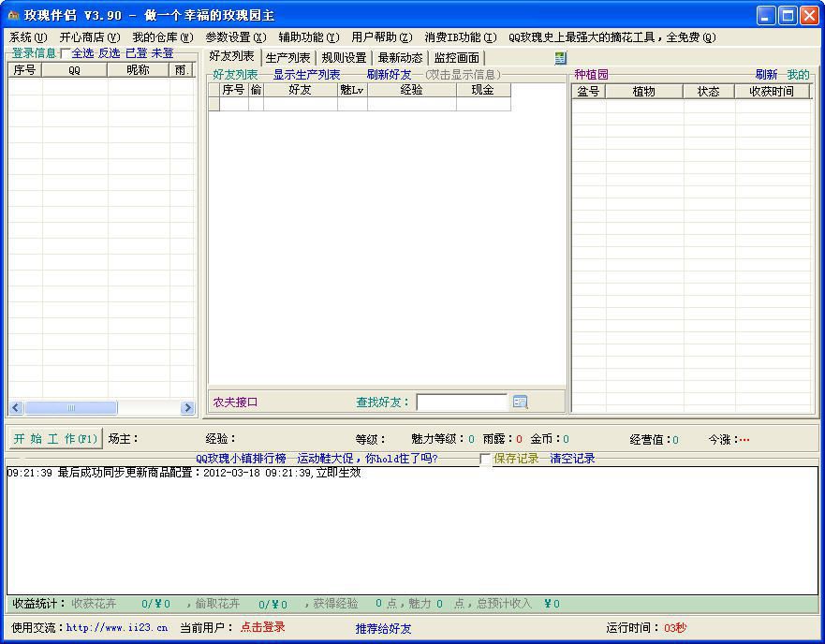Click the 刷新好友 link
The width and height of the screenshot is (825, 644).
[x=389, y=75]
